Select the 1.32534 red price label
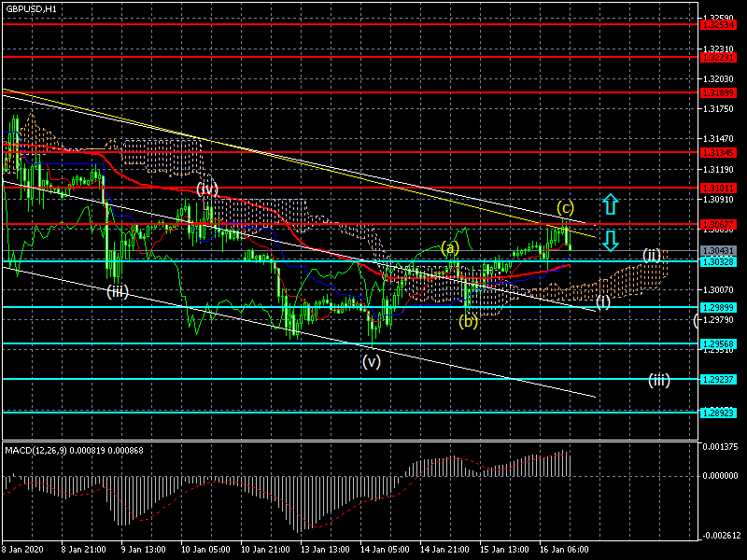 [x=718, y=25]
